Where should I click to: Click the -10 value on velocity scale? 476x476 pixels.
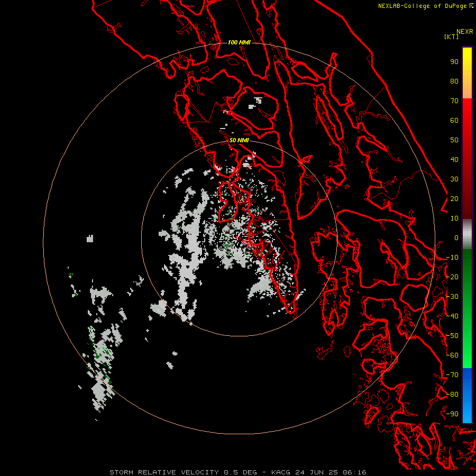click(452, 258)
